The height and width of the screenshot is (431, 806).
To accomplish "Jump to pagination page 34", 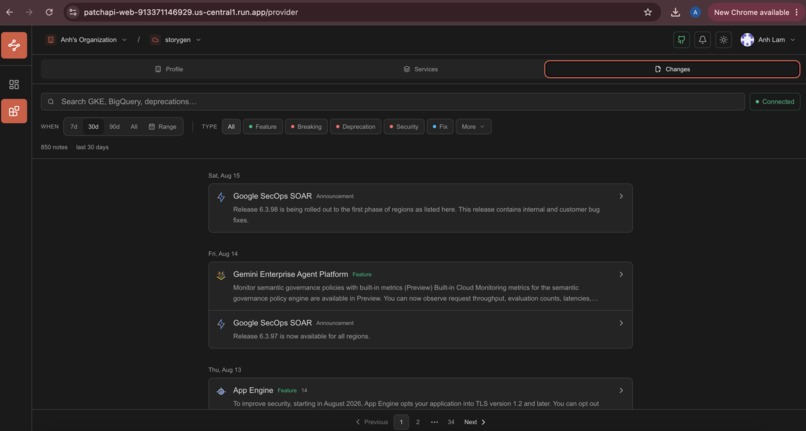I will coord(451,422).
